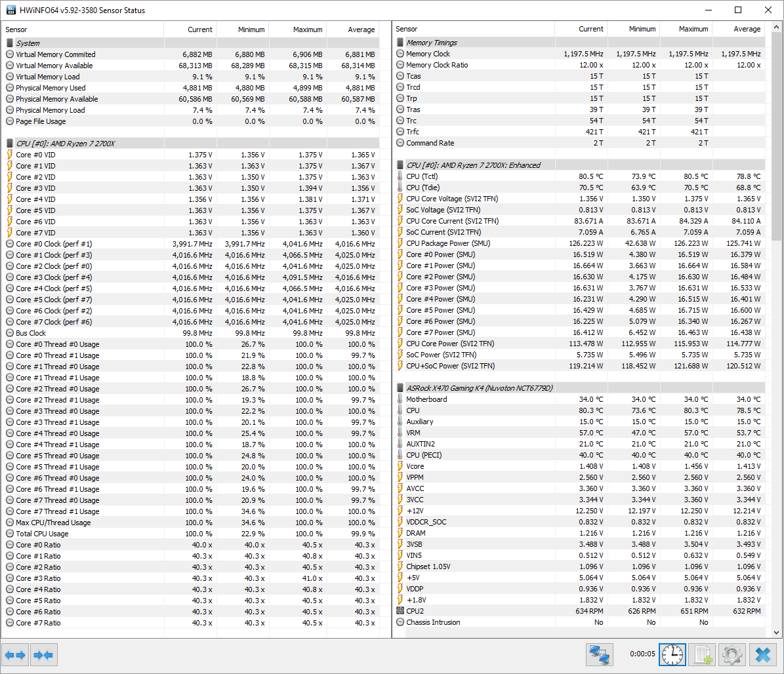Click the Memory Clock circle icon
The height and width of the screenshot is (674, 784).
coord(400,54)
